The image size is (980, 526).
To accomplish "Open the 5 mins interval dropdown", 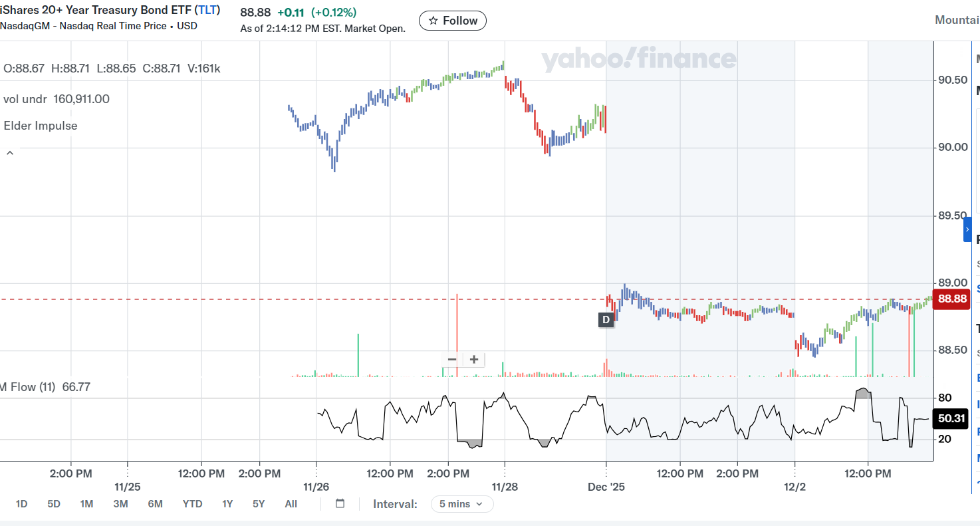I will (462, 504).
